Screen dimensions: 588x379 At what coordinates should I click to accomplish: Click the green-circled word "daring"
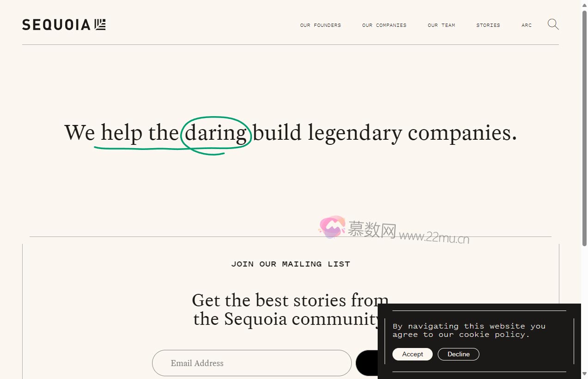click(216, 133)
